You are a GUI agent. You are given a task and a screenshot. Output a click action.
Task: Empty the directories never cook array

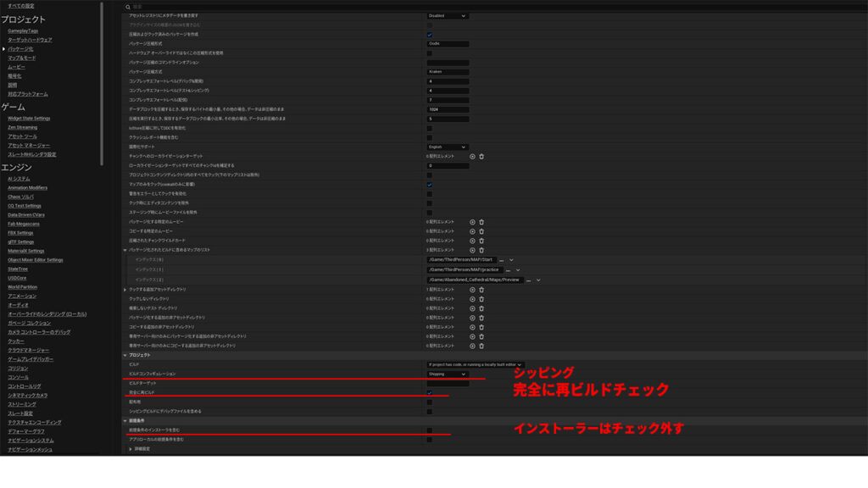point(481,298)
